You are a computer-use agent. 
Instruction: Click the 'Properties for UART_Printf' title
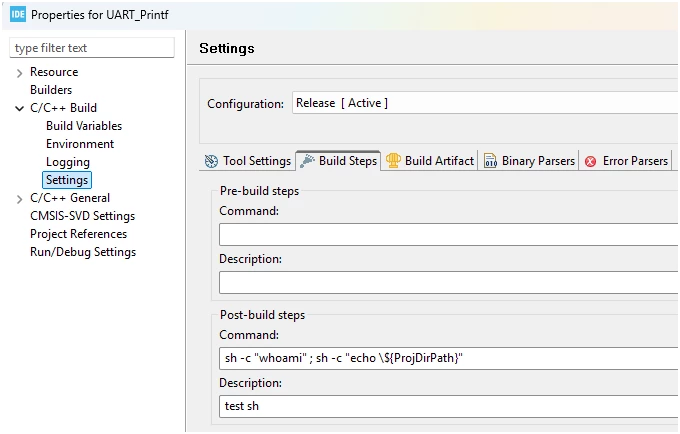coord(100,15)
